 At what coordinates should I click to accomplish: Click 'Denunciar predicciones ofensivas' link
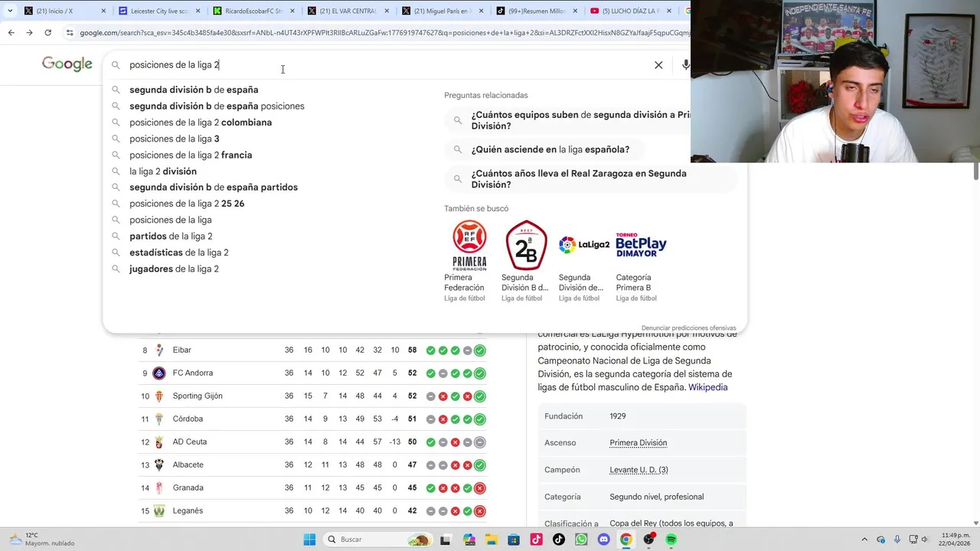(689, 328)
